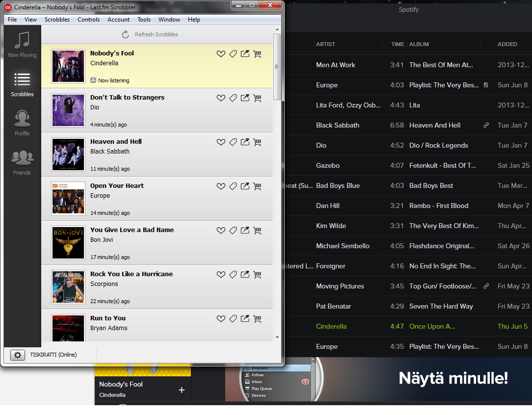
Task: Love the Nobody's Fool track
Action: tap(221, 53)
